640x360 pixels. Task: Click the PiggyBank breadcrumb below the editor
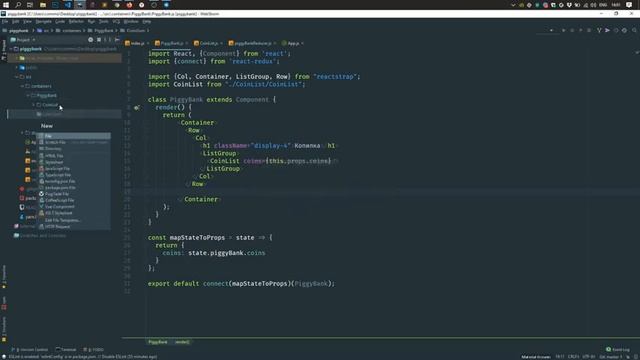click(x=158, y=342)
